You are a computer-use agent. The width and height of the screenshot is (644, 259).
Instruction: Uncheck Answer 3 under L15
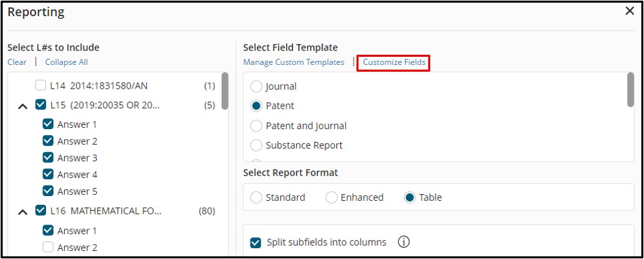point(48,158)
